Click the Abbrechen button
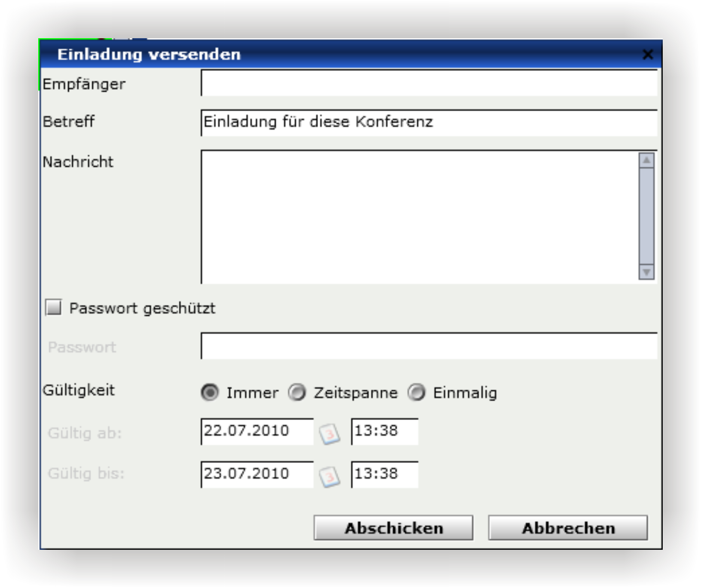Image resolution: width=701 pixels, height=588 pixels. pos(568,528)
